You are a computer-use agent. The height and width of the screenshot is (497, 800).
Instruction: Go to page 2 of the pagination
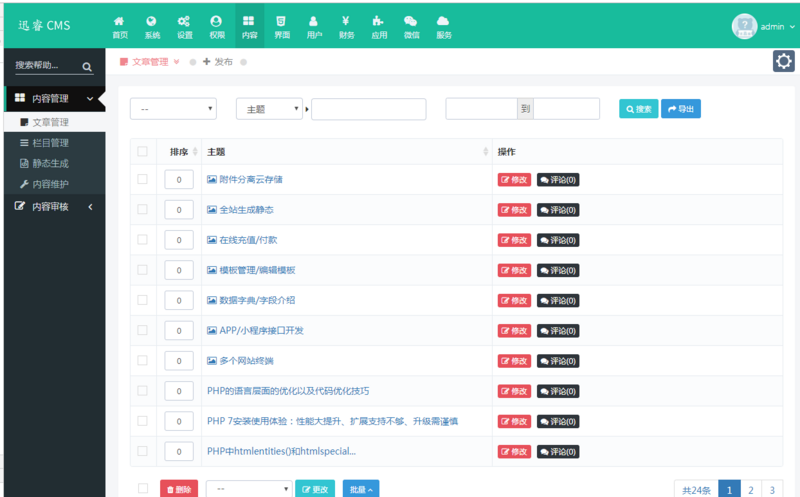click(751, 490)
